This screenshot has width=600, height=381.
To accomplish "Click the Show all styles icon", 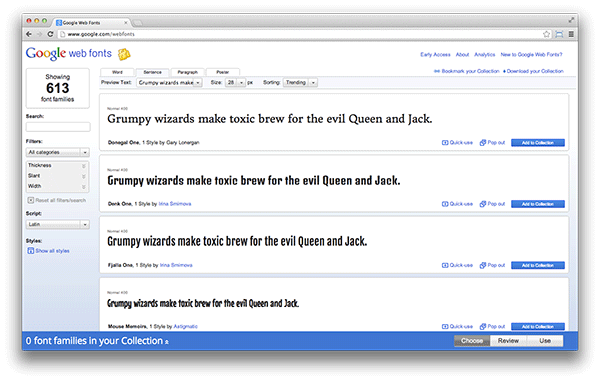I will point(31,251).
